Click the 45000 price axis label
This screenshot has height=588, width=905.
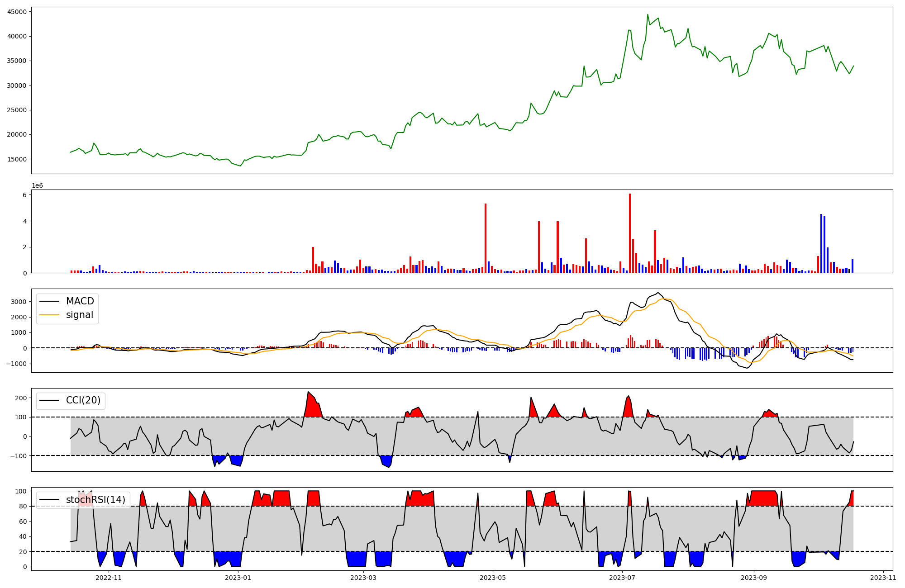(x=17, y=12)
